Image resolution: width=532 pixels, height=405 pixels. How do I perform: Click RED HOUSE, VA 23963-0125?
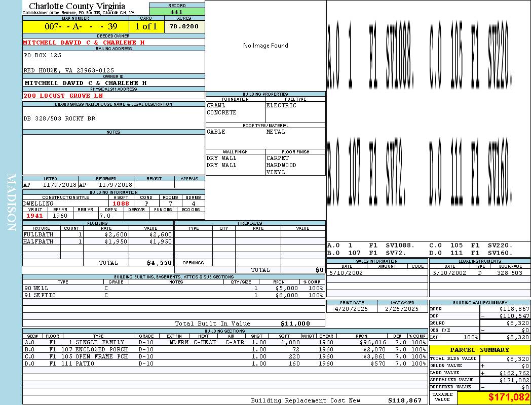[69, 70]
